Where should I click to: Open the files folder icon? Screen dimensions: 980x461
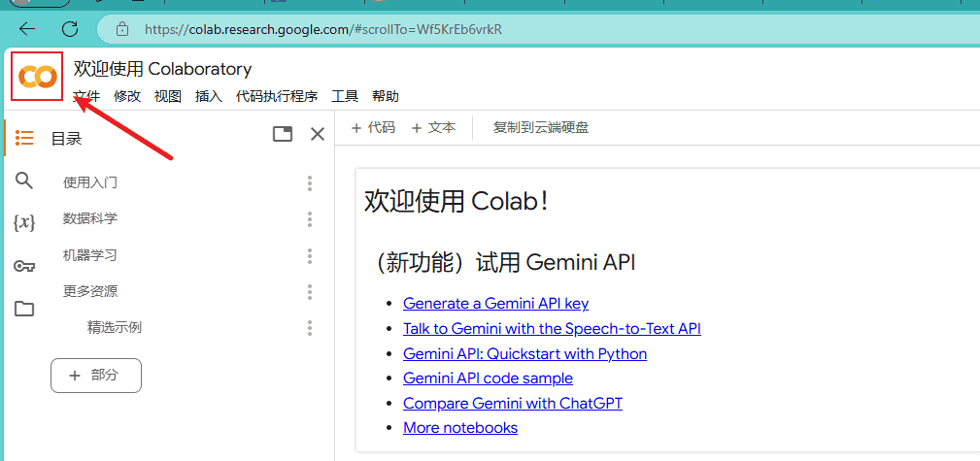24,309
